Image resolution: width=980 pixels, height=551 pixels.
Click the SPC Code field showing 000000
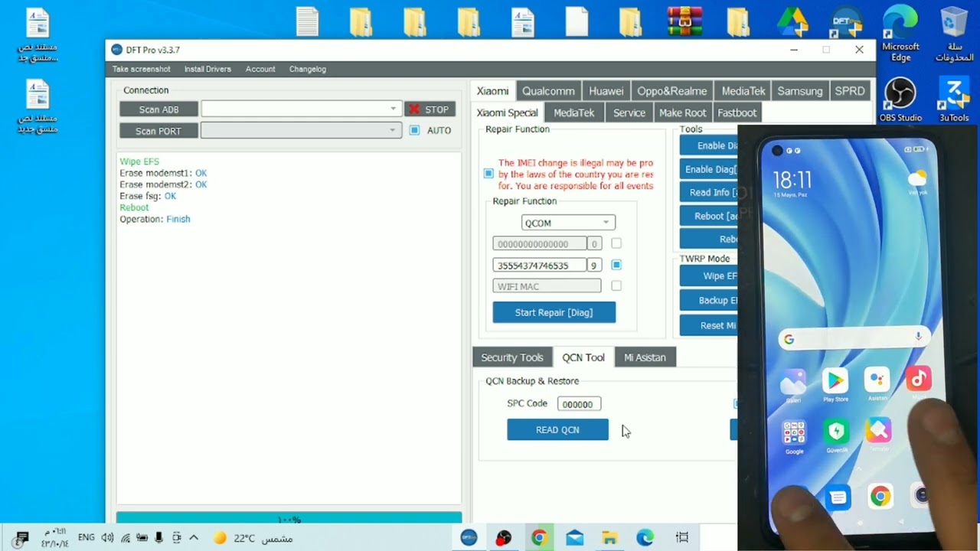point(579,404)
